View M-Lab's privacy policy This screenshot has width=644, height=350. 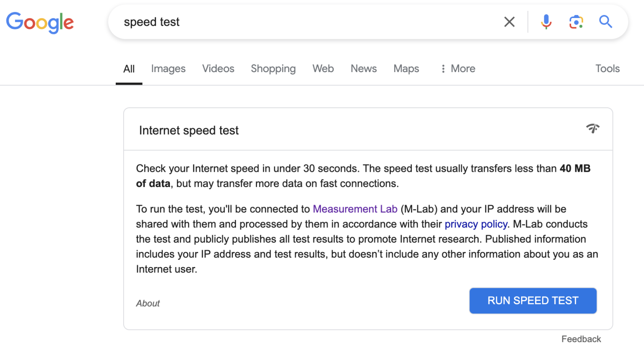tap(476, 224)
